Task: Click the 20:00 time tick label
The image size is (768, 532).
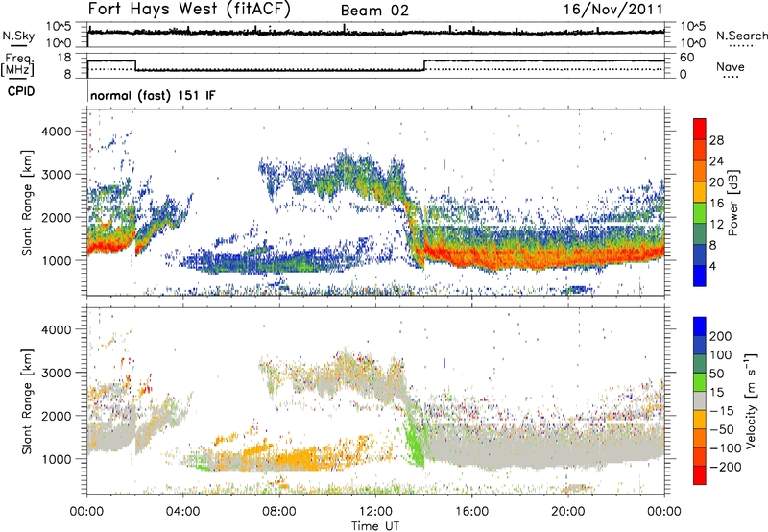Action: (x=568, y=512)
